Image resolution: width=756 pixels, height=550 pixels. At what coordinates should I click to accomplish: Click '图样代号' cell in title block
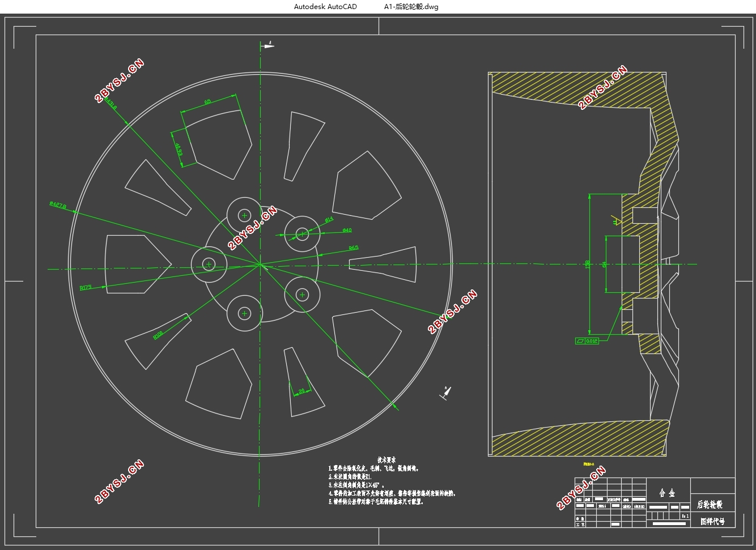[x=712, y=521]
